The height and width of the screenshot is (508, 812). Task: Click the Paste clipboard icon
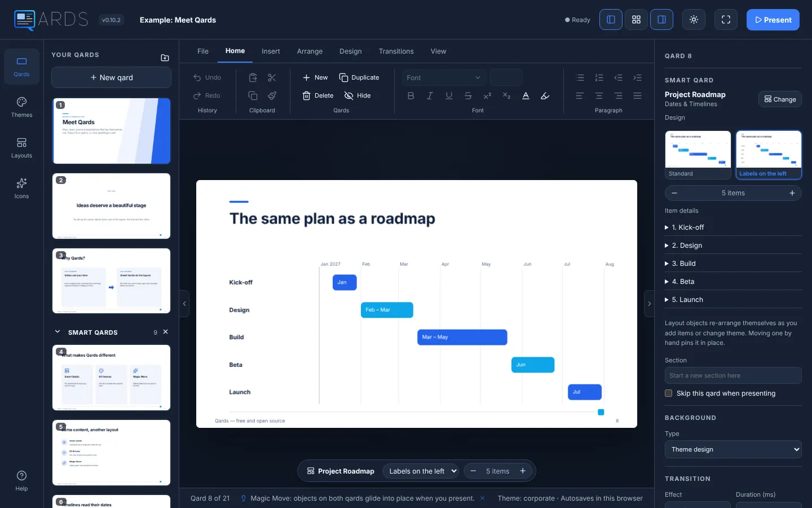pyautogui.click(x=253, y=77)
